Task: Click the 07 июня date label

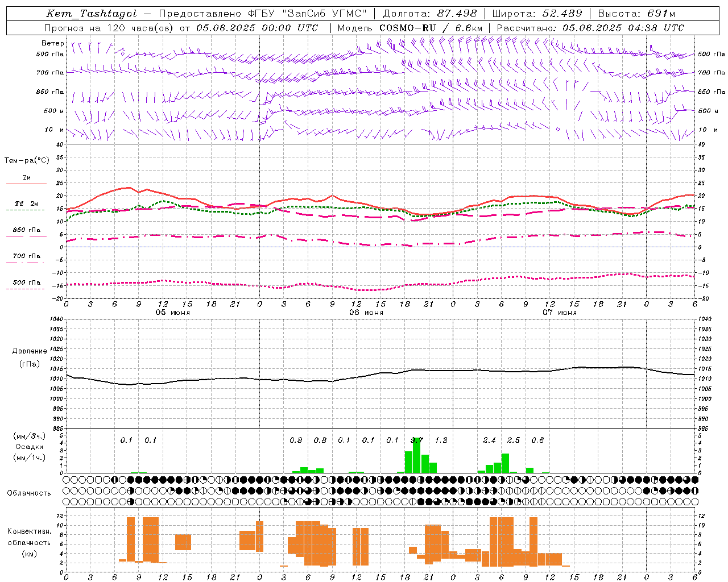Action: (560, 313)
